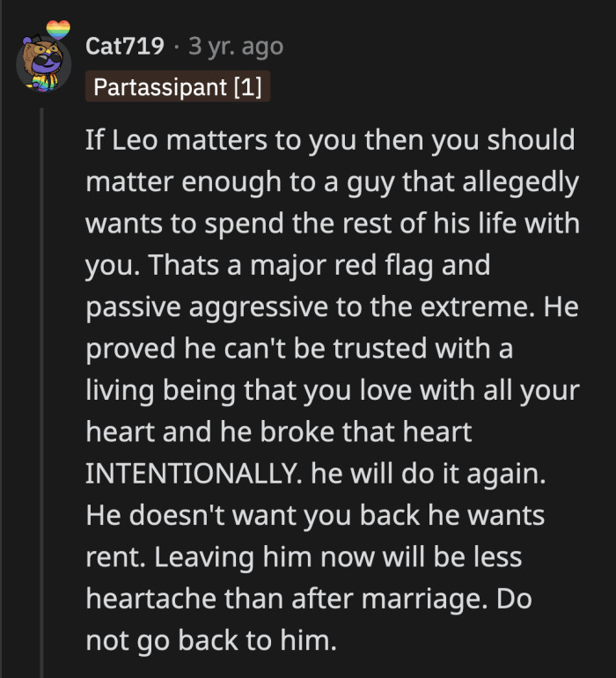The width and height of the screenshot is (616, 678).
Task: Click the final line "not go back to him."
Action: (x=211, y=640)
